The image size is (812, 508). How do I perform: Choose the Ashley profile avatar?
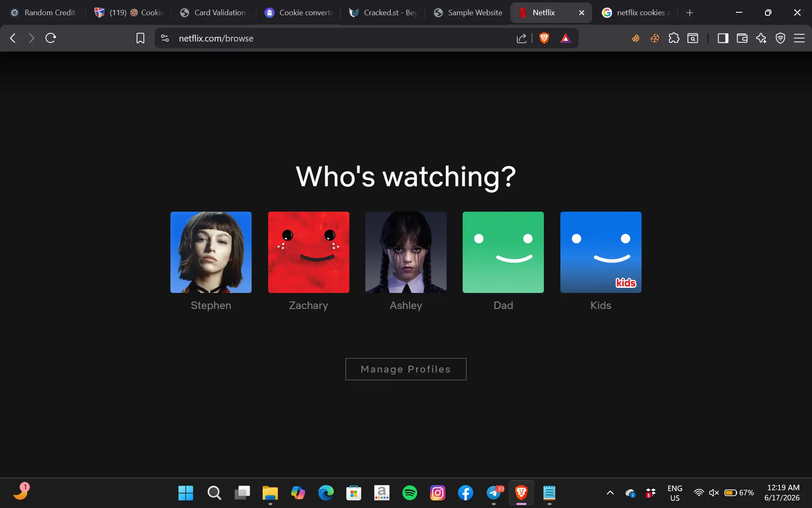[x=406, y=252]
